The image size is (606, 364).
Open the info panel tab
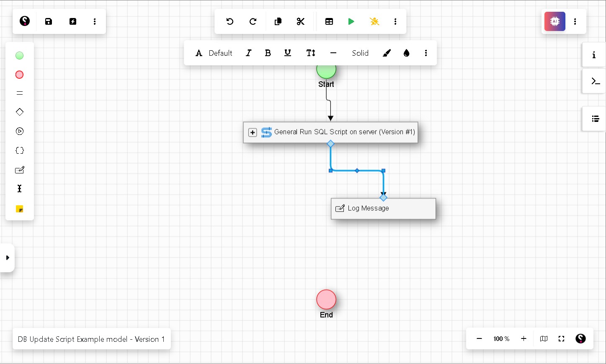point(594,55)
